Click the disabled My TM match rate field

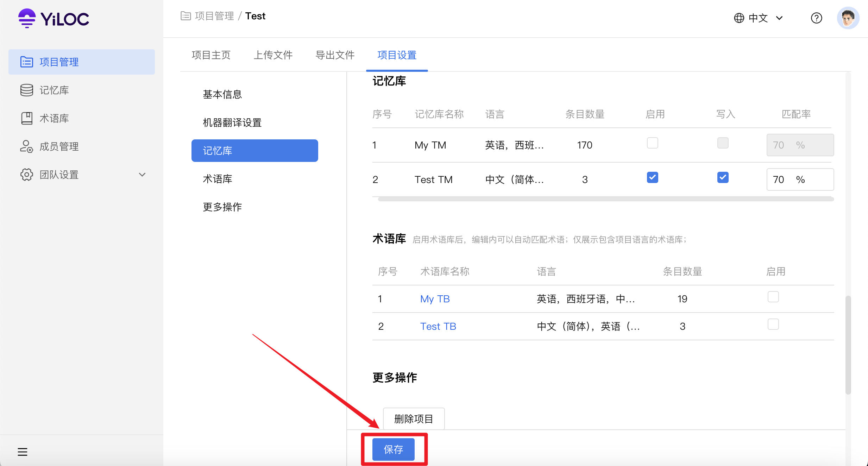tap(800, 145)
